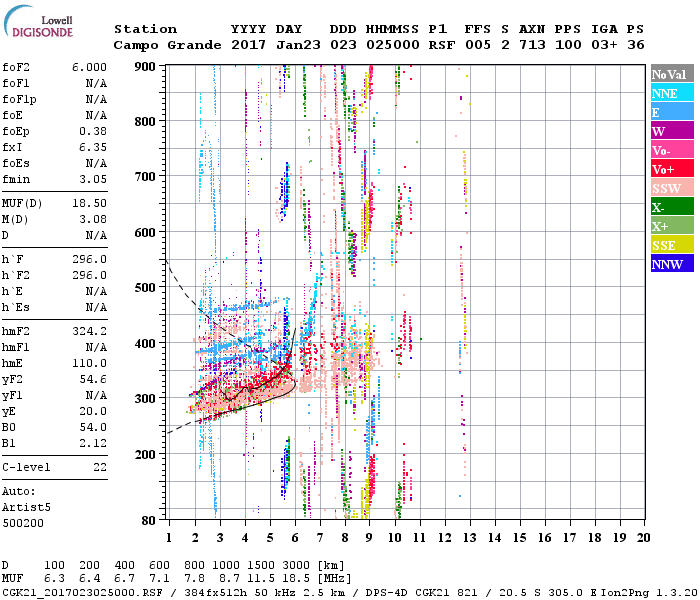700x600 pixels.
Task: Select the NoVal legend swatch
Action: pyautogui.click(x=670, y=74)
